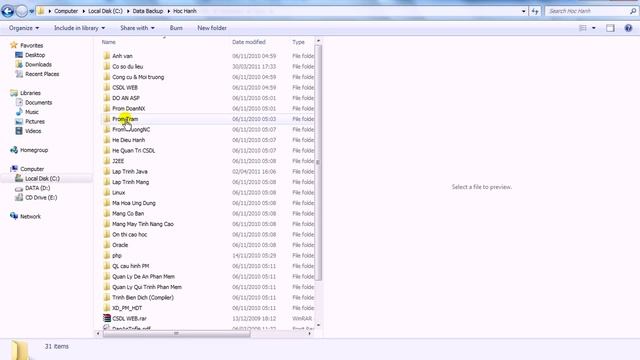
Task: Select the CSDL WEB.rar archive file
Action: tap(129, 318)
